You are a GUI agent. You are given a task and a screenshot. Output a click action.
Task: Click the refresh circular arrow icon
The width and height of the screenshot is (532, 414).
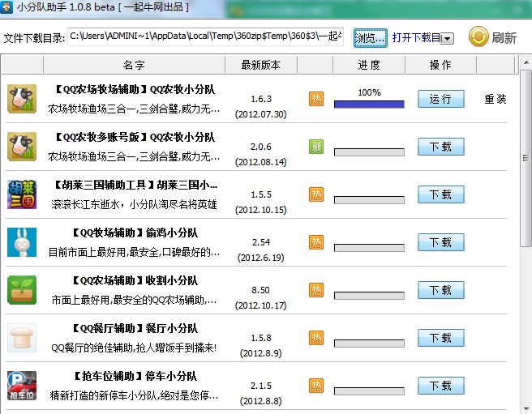click(478, 36)
